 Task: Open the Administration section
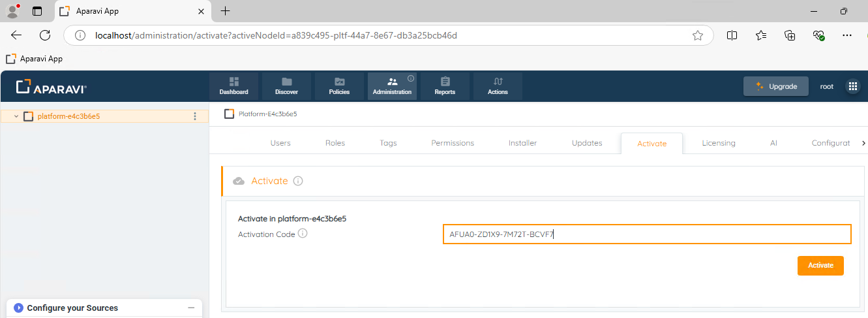pos(392,86)
